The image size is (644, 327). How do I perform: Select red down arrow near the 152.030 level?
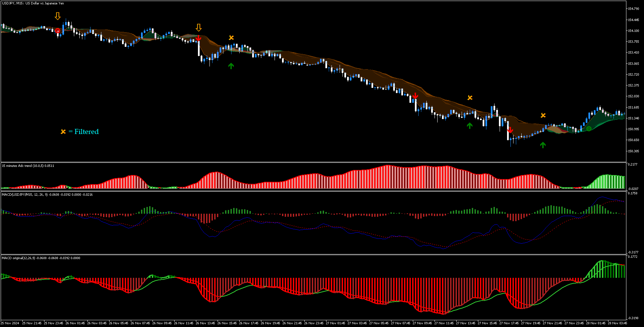tap(415, 96)
